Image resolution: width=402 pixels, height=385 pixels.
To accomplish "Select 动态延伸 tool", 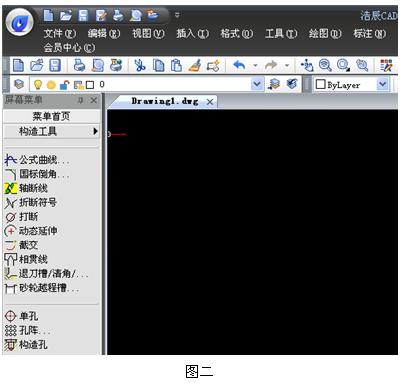I will pyautogui.click(x=31, y=231).
